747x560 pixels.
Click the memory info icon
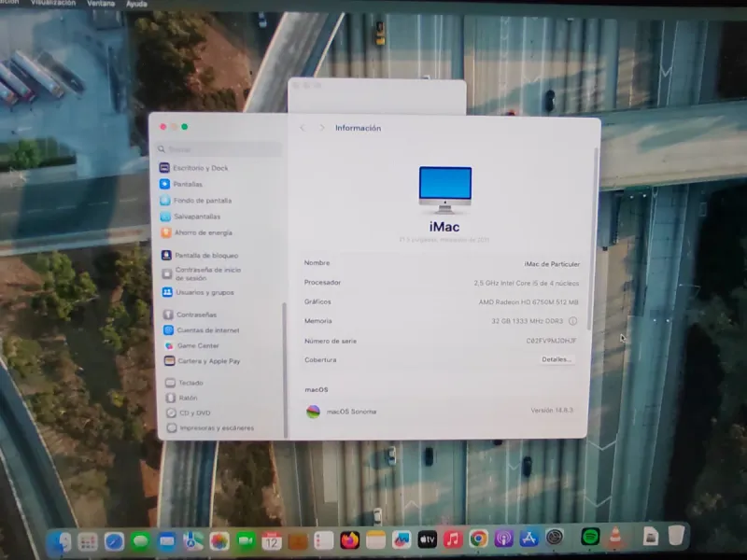point(572,321)
